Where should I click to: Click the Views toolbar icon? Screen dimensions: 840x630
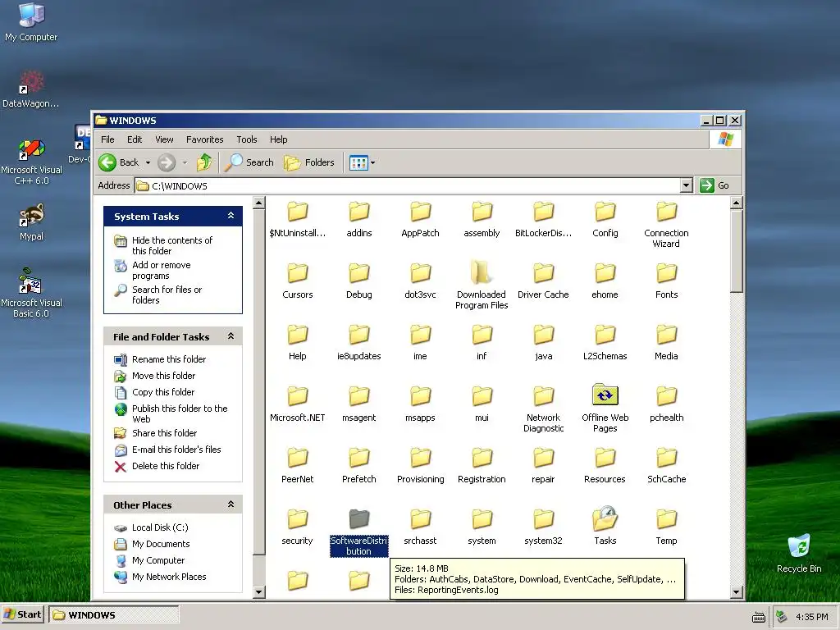(358, 162)
